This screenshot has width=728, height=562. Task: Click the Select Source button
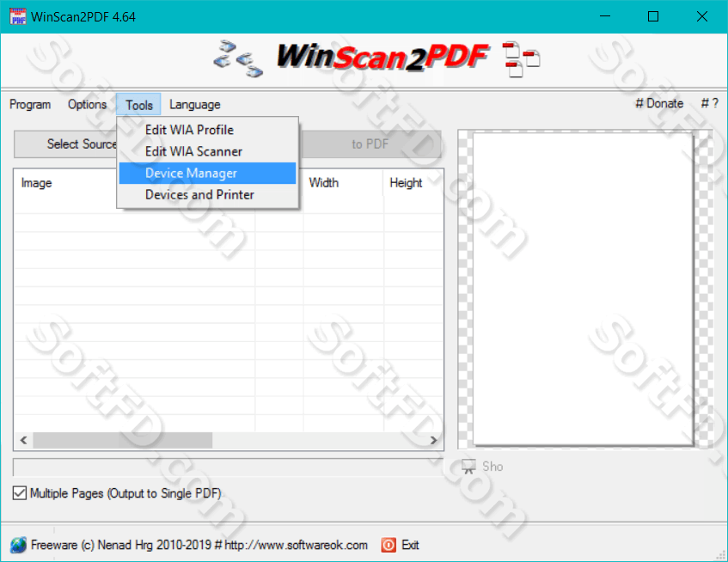pyautogui.click(x=66, y=144)
